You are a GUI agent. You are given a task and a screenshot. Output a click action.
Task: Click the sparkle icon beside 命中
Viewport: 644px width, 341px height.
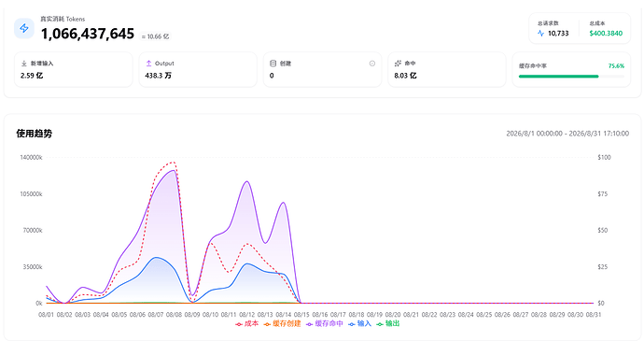tap(398, 64)
